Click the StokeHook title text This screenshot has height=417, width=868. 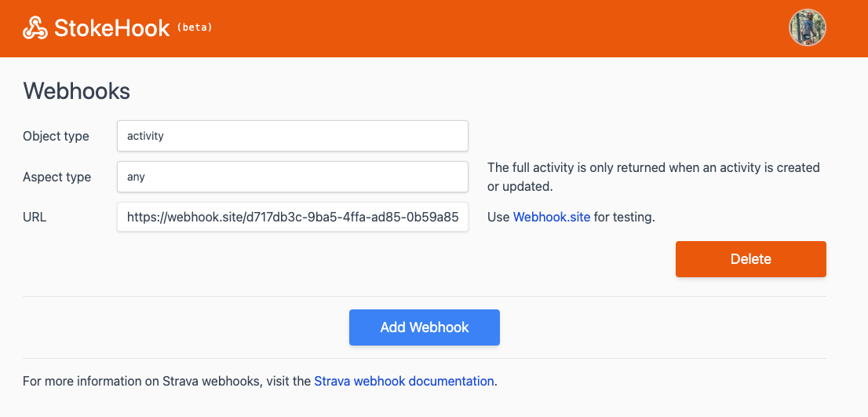[x=111, y=28]
